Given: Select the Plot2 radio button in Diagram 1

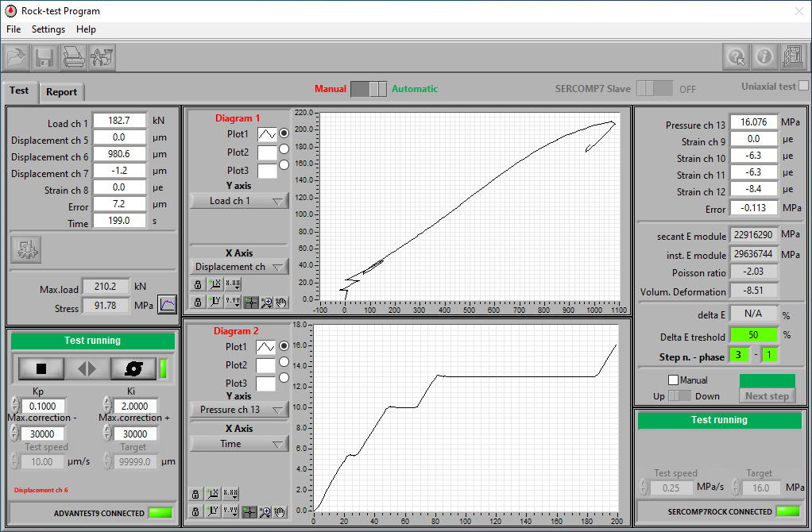Looking at the screenshot, I should tap(284, 152).
